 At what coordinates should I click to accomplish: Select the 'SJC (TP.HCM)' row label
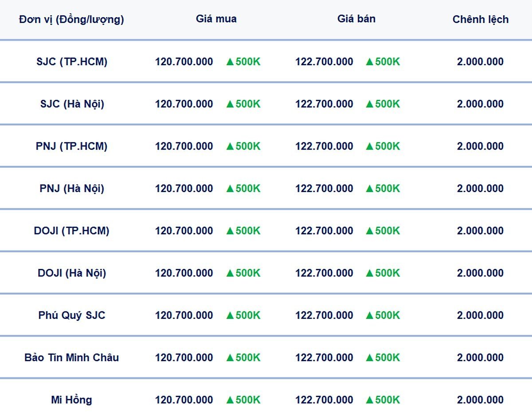72,62
